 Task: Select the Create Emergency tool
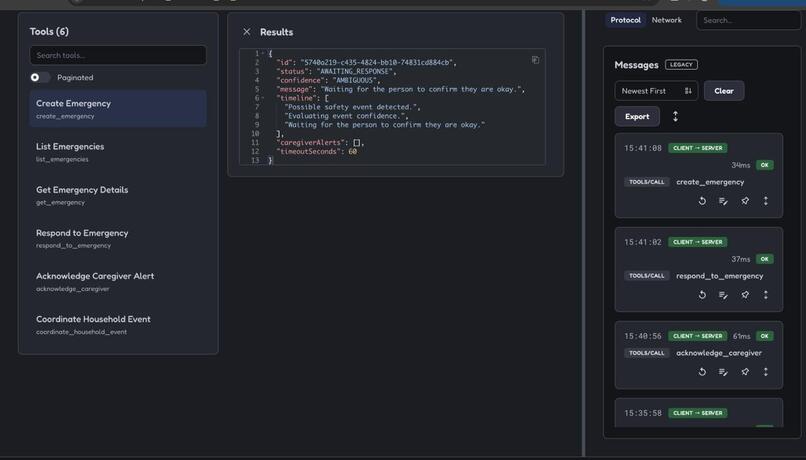tap(118, 108)
